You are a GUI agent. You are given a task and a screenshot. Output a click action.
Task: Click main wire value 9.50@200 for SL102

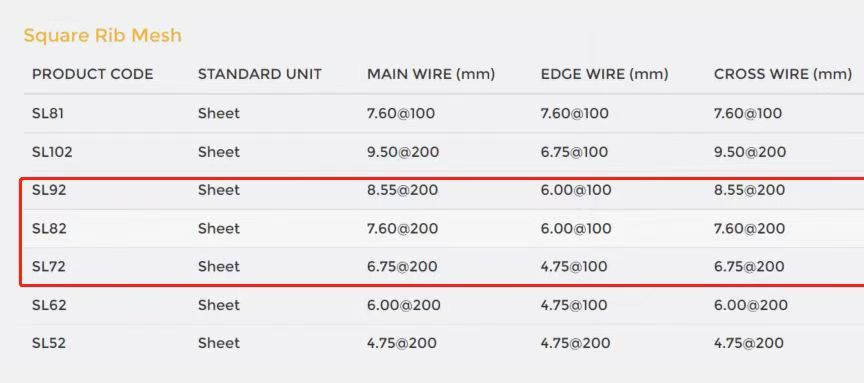(403, 152)
